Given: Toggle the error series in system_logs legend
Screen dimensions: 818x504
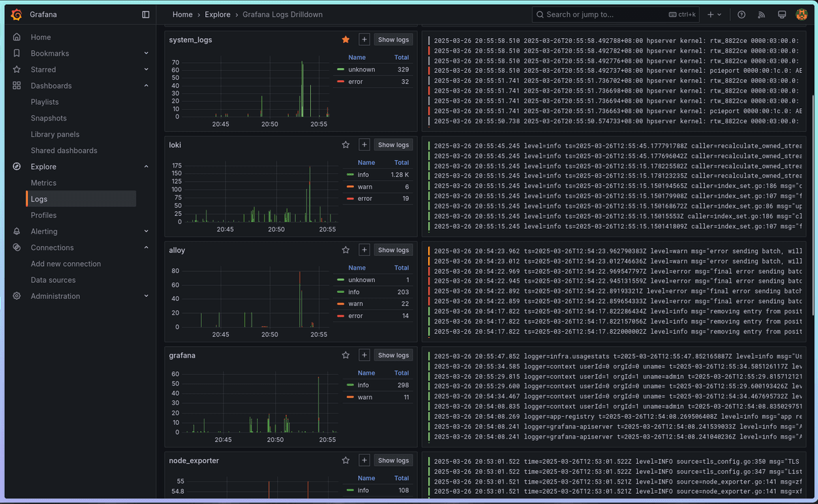Looking at the screenshot, I should click(357, 82).
